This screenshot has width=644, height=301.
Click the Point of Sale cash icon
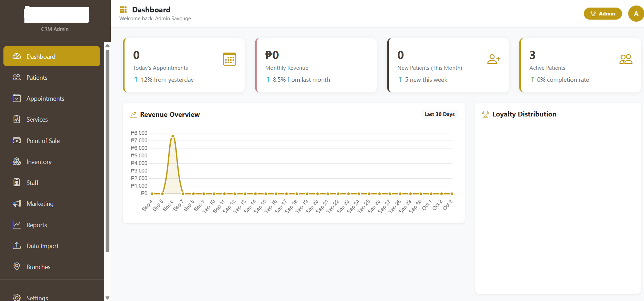click(17, 141)
